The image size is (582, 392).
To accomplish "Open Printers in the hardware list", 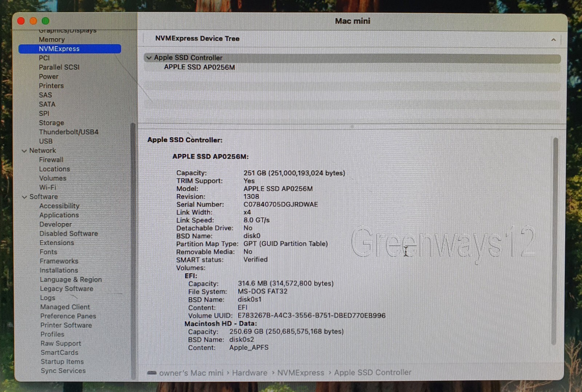I will pyautogui.click(x=51, y=86).
